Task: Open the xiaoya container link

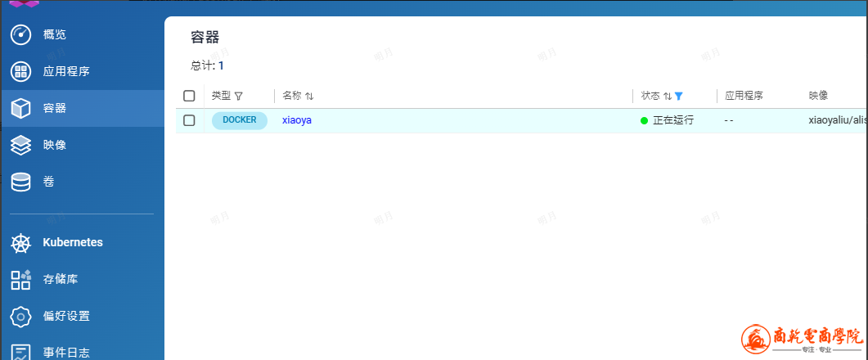Action: coord(297,120)
